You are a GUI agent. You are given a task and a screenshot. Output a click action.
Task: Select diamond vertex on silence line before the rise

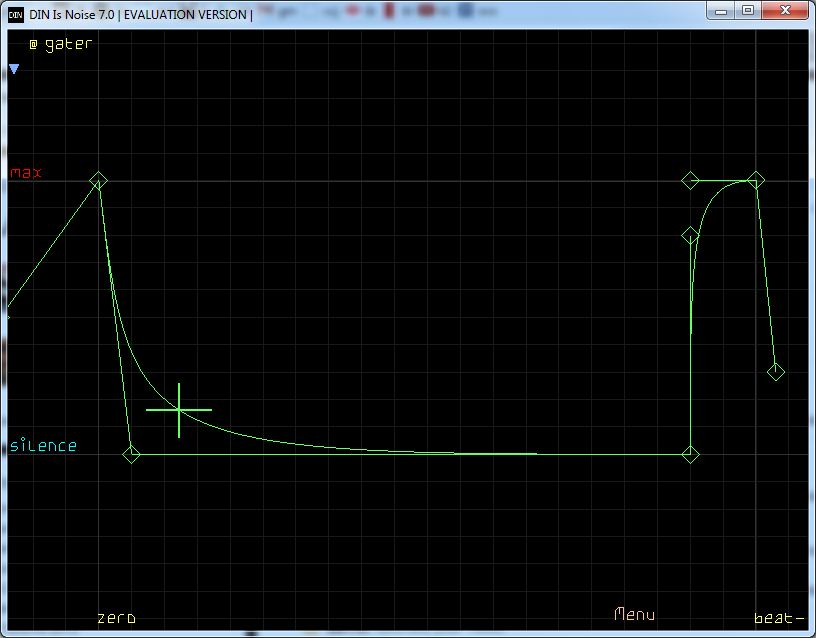point(690,455)
